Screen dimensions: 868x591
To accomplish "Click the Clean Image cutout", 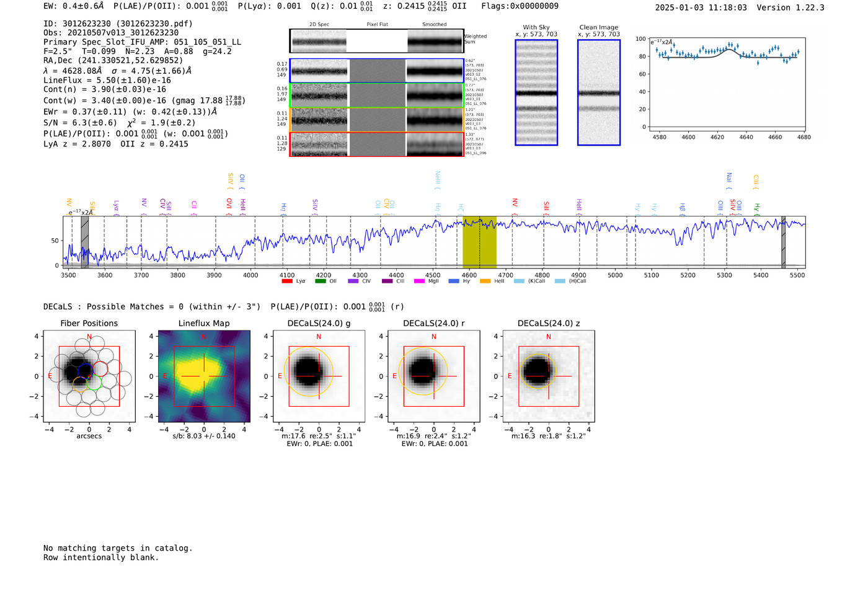I will pos(599,92).
